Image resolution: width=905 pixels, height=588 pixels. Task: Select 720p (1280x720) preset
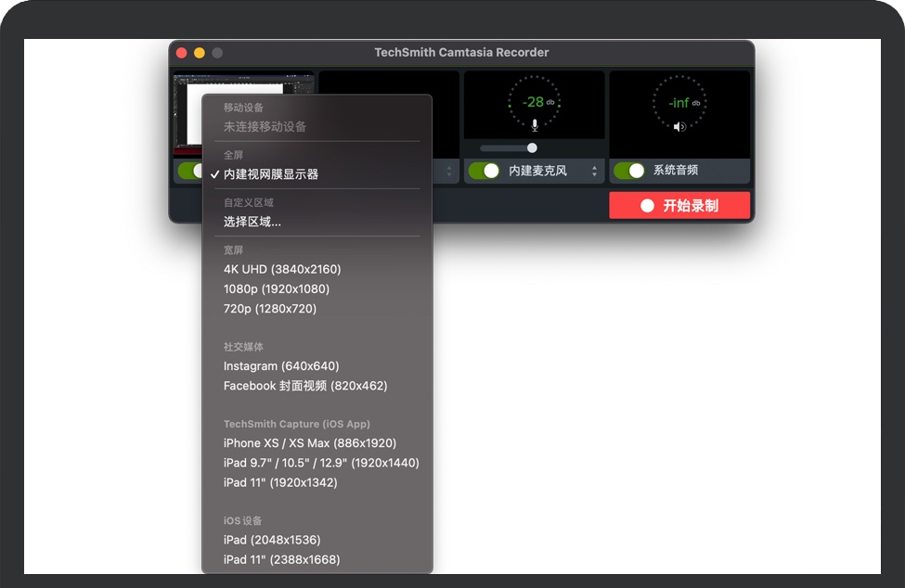[x=317, y=309]
